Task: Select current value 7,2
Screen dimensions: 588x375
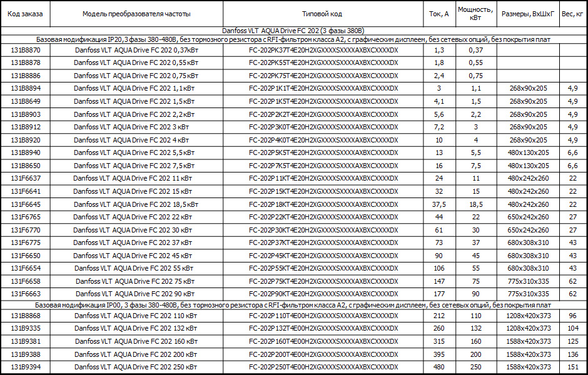Action: click(x=439, y=127)
